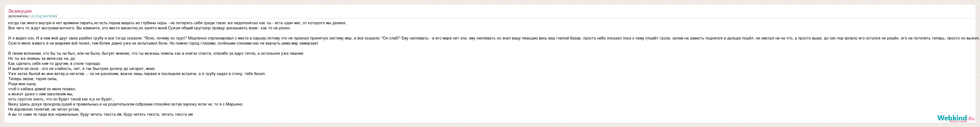The height and width of the screenshot is (127, 980).
Task: Click the song title Экзекуция
Action: (x=20, y=11)
